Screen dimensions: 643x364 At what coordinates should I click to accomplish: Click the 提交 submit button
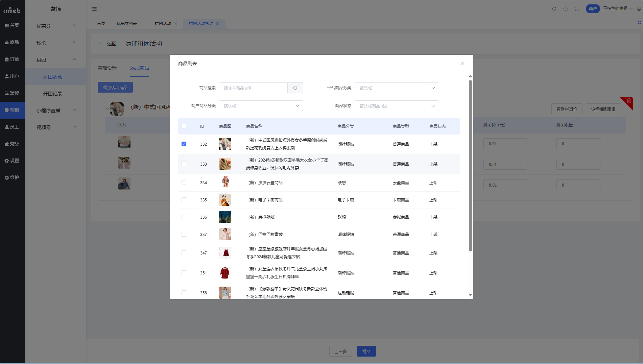[366, 351]
